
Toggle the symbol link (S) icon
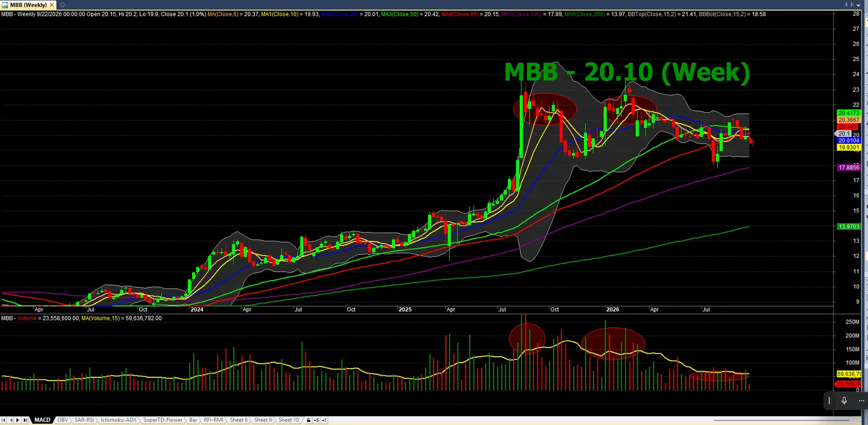[316, 420]
